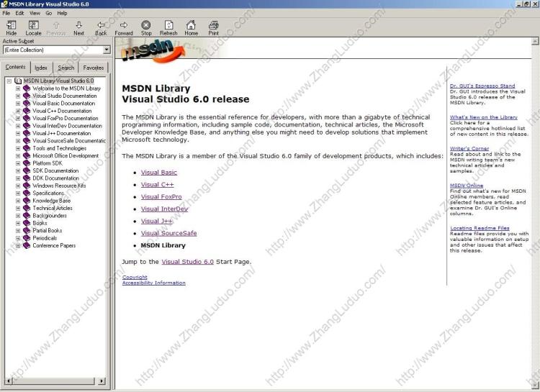Viewport: 540px width, 392px height.
Task: Click the book icon beside Visual Basic Documentation
Action: [27, 104]
